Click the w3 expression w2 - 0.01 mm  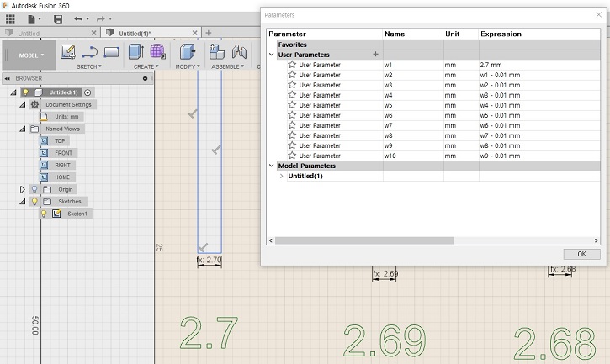point(500,85)
